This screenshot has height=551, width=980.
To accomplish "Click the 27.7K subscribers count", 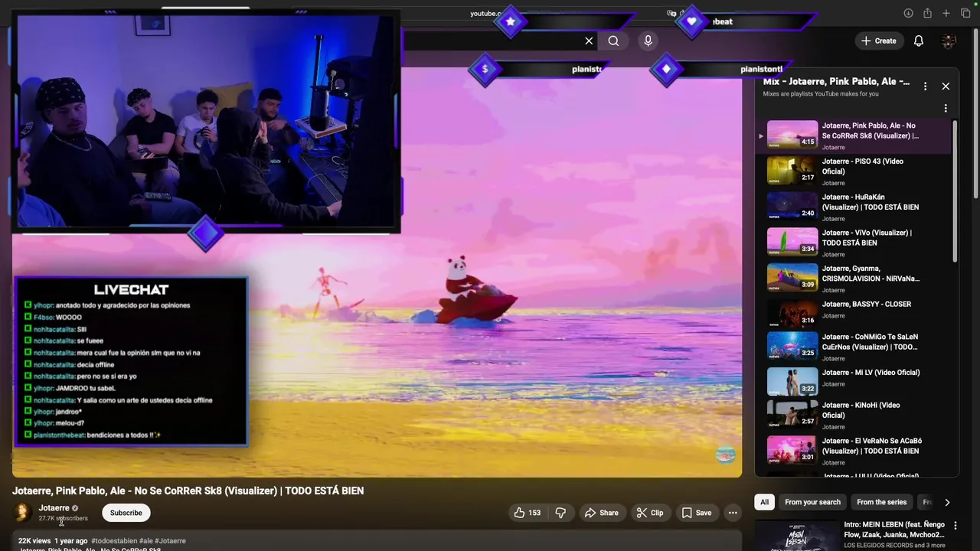I will (x=64, y=519).
